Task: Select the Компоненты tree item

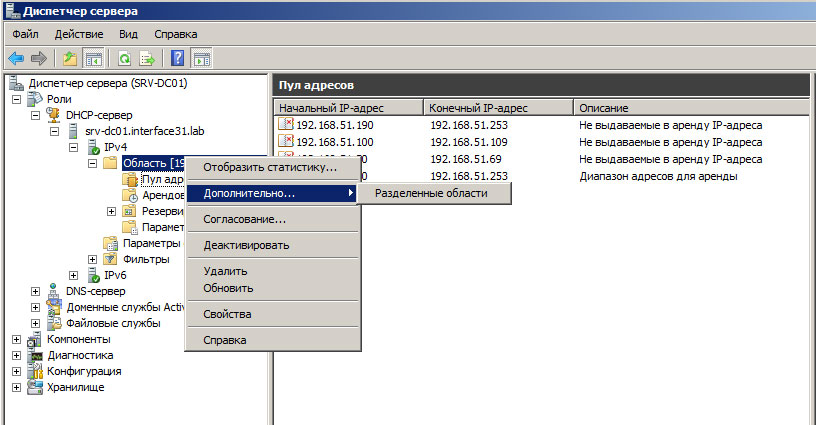Action: [x=79, y=339]
